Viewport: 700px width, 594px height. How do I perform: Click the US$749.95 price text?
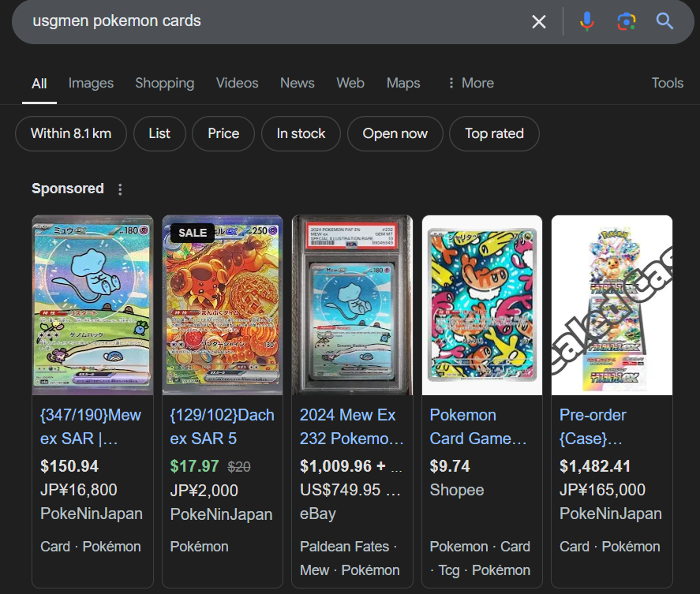point(340,490)
